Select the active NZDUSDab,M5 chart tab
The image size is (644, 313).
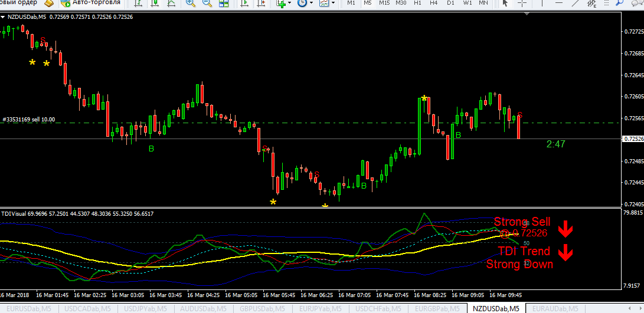(496, 308)
